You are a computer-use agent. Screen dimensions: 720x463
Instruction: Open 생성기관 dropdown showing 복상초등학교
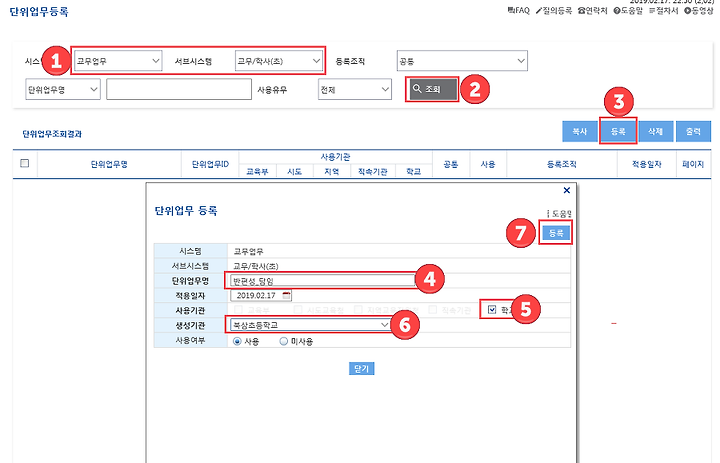310,325
